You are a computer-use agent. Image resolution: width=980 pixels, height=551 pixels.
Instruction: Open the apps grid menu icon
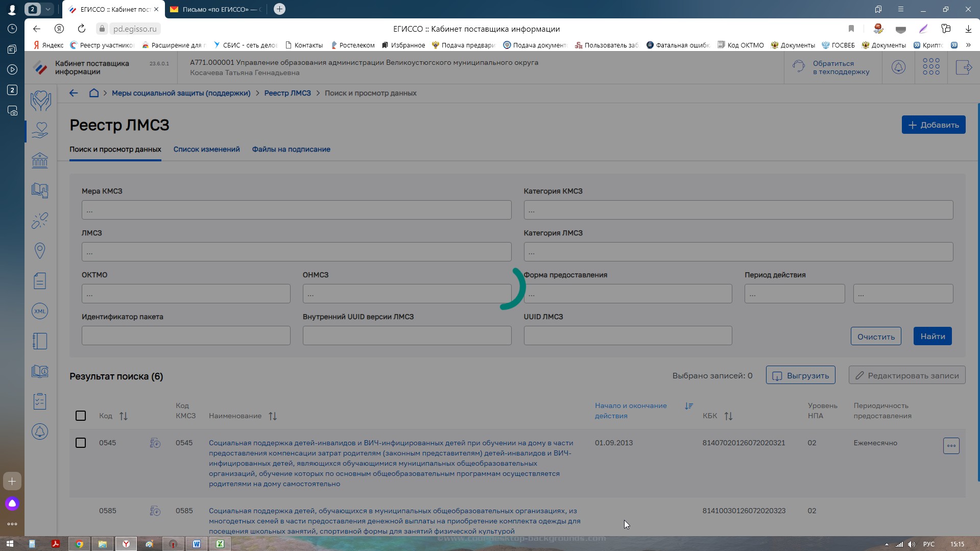click(930, 67)
